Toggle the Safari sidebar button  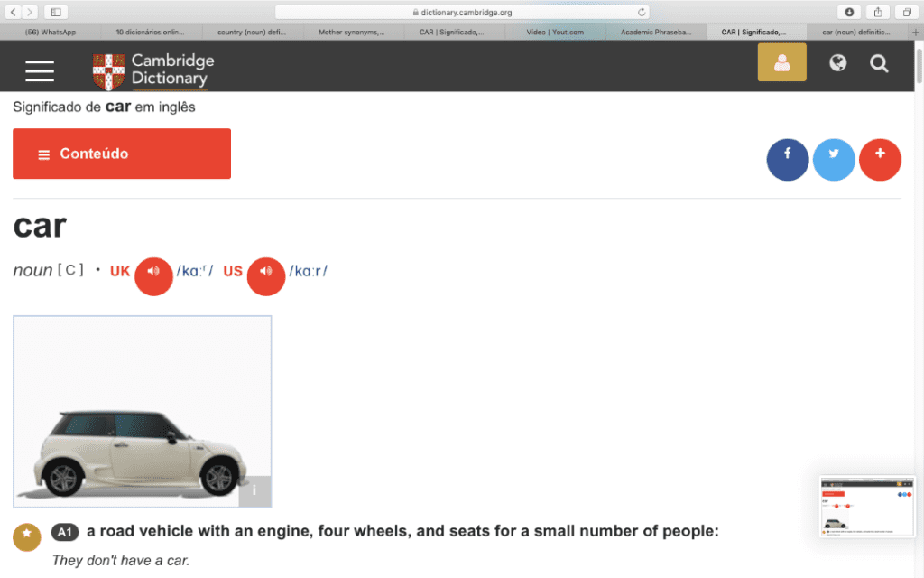56,12
